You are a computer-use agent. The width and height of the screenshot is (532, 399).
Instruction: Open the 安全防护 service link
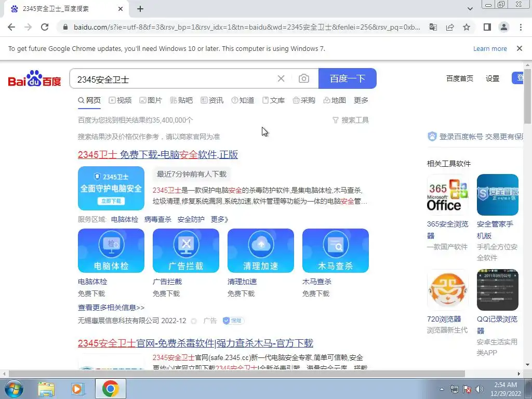point(191,220)
